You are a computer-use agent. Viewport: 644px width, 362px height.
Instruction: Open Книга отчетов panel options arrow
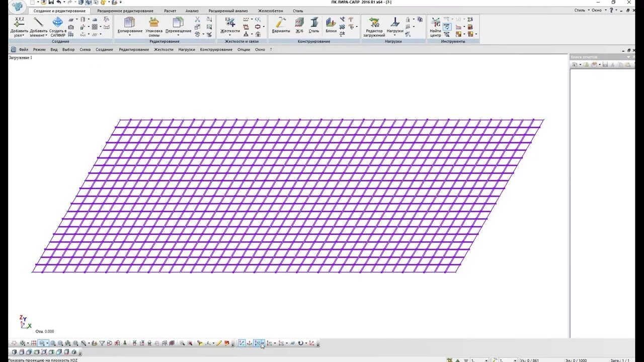pyautogui.click(x=628, y=57)
